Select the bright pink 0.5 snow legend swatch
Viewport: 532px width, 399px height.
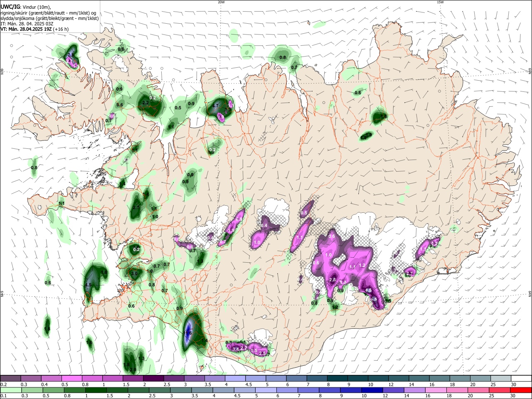tap(71, 379)
